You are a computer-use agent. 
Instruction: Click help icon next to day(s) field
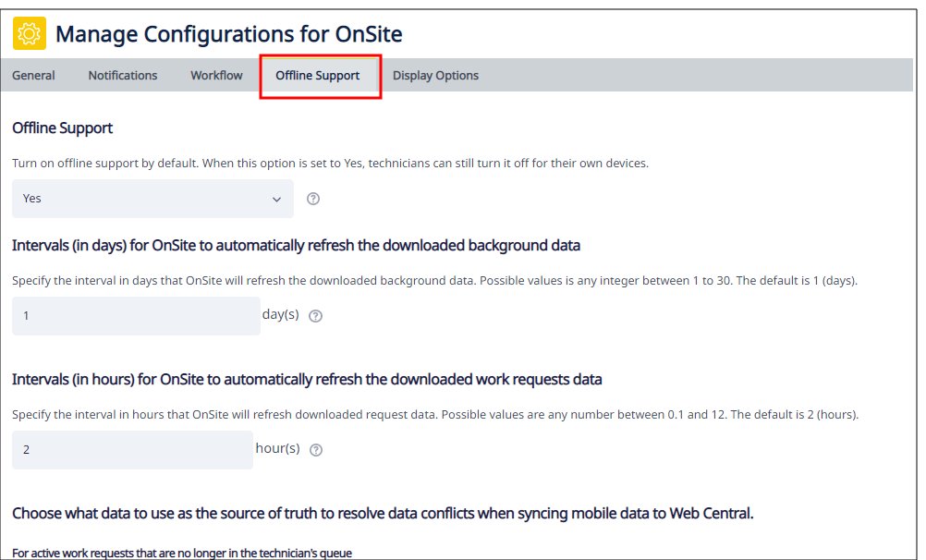(316, 316)
